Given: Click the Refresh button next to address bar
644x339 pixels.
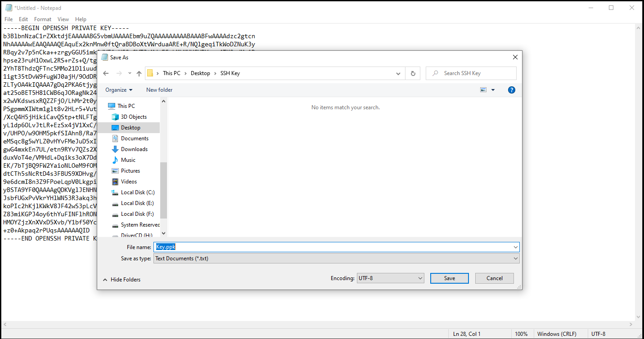Looking at the screenshot, I should [x=413, y=73].
